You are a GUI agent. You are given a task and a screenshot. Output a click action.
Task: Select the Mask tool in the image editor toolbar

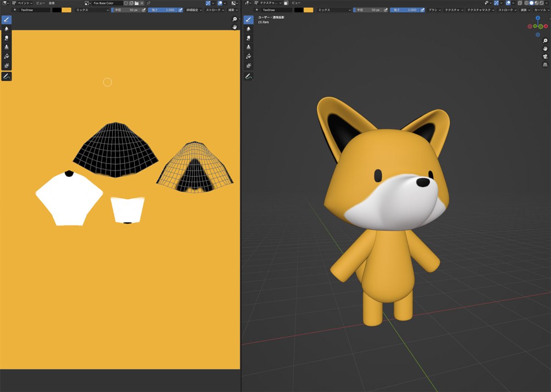pos(6,65)
